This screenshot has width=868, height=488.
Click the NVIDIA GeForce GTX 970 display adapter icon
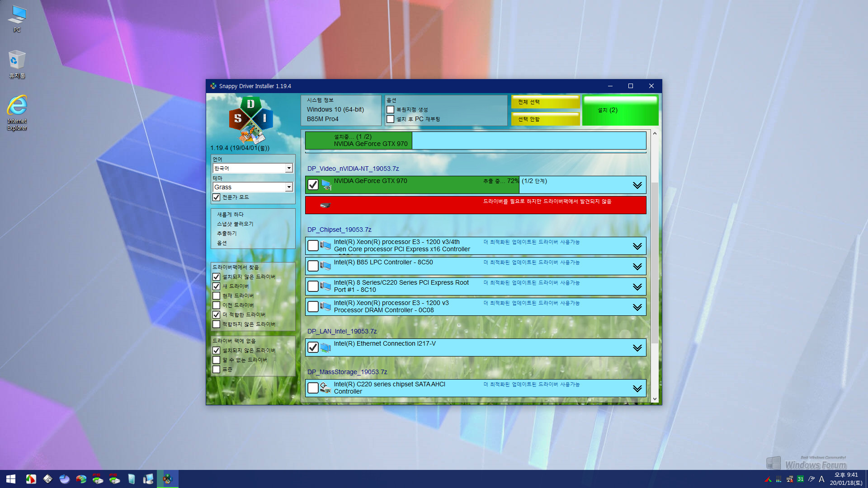(x=326, y=185)
